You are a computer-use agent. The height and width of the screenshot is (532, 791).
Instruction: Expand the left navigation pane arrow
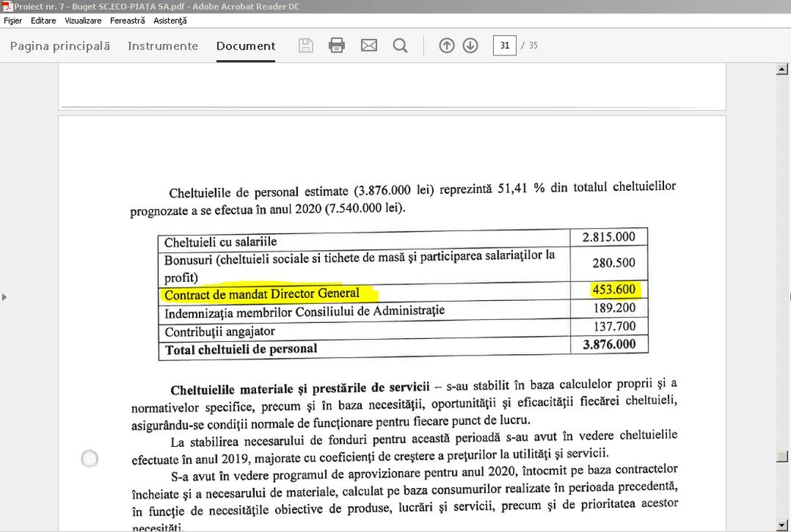pyautogui.click(x=5, y=297)
